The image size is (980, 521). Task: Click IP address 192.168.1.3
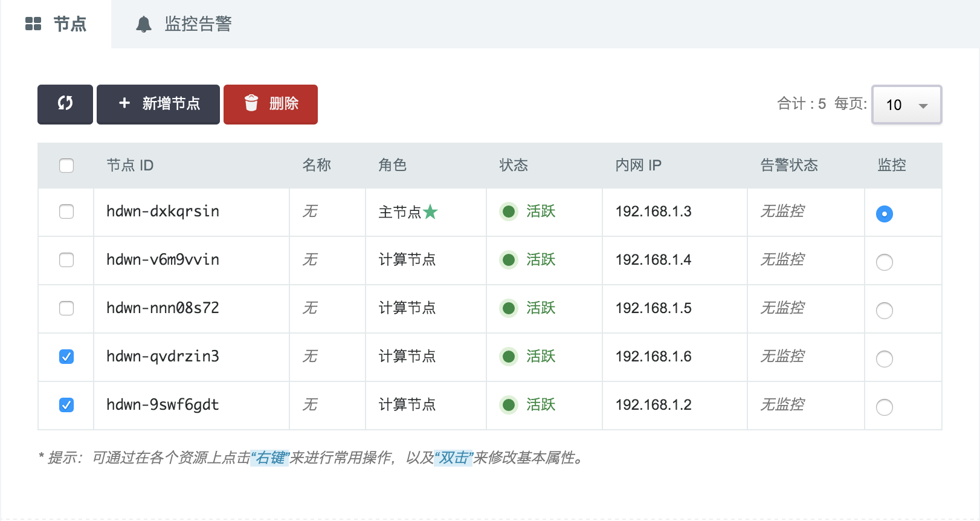[x=653, y=212]
